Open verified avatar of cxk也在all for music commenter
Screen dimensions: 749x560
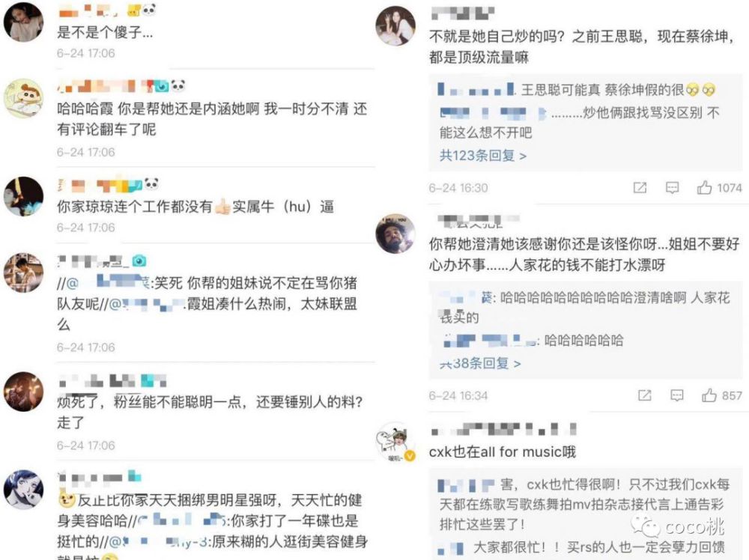click(395, 442)
